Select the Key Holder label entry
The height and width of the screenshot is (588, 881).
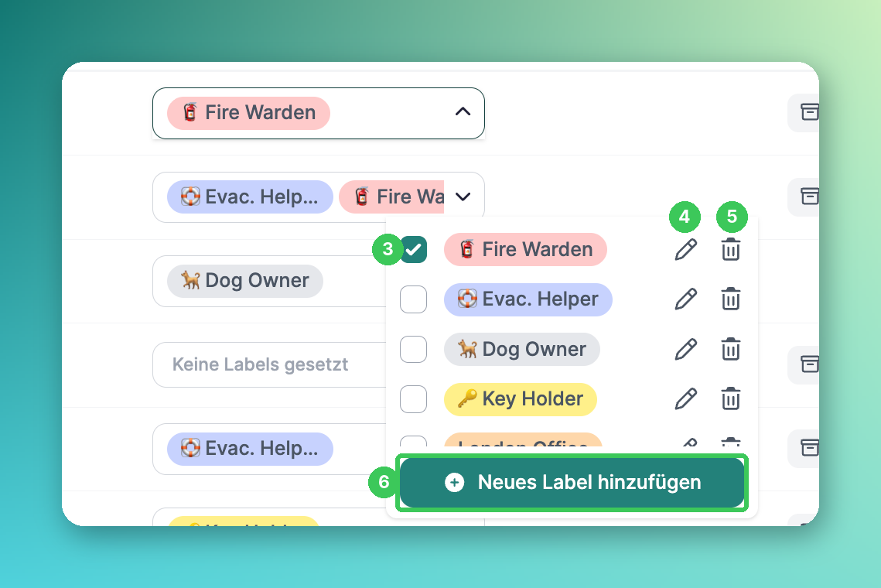(521, 398)
